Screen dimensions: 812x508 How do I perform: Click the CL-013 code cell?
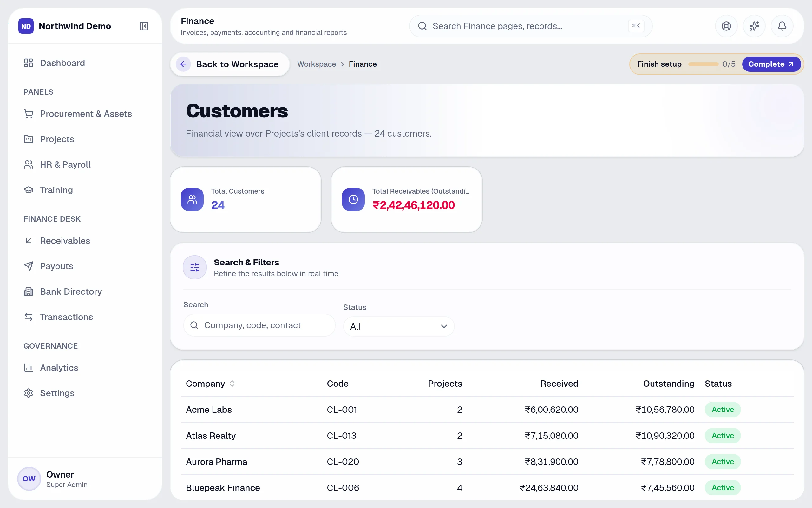(x=342, y=436)
